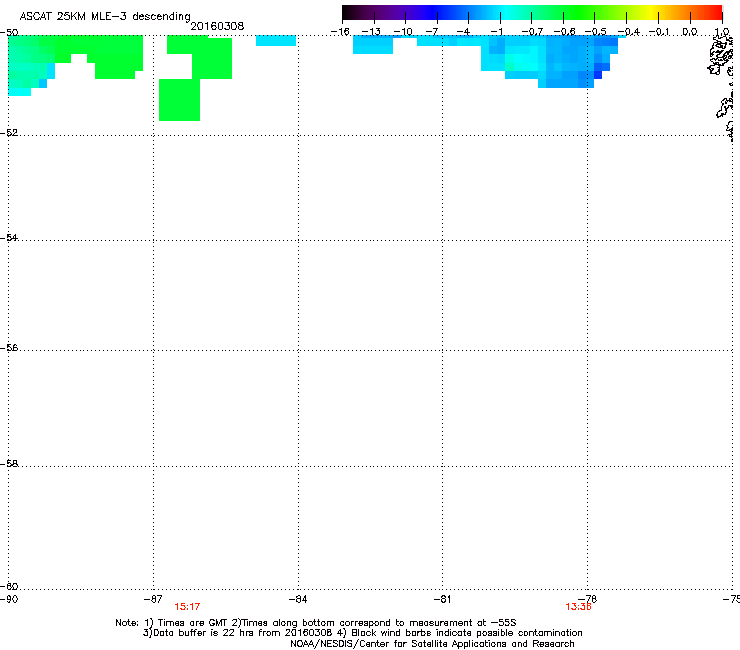Click the -58 latitude axis label
Screen dimensions: 740x650
click(9, 464)
